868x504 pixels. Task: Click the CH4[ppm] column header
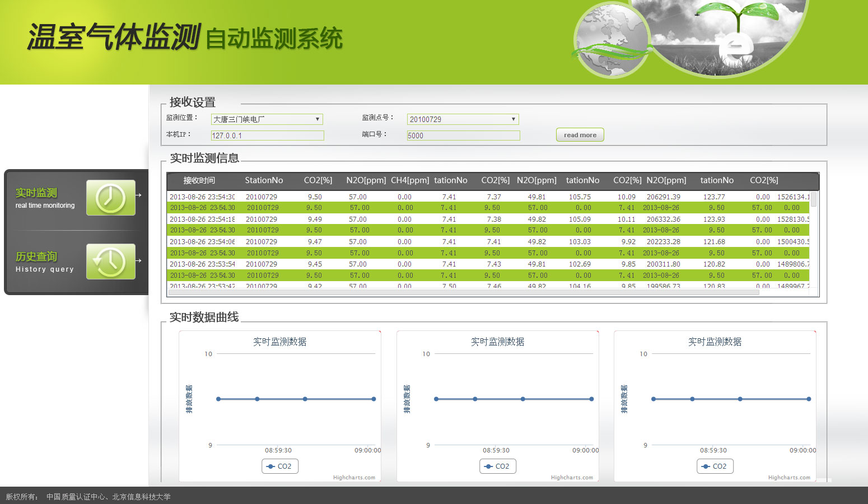(x=410, y=180)
